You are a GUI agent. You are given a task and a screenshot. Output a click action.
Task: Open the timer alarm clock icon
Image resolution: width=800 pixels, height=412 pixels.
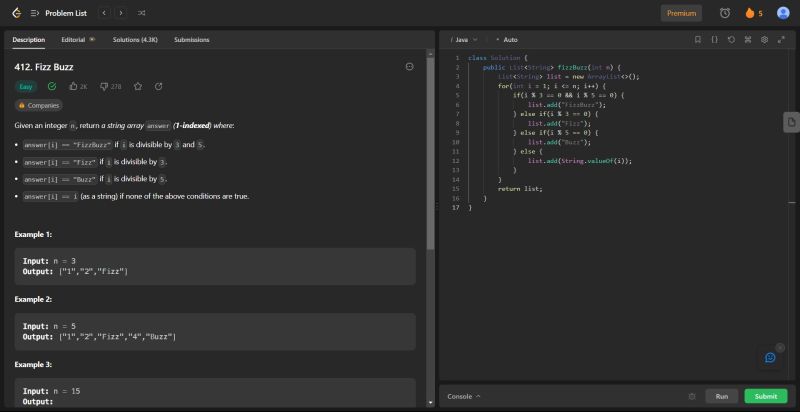pyautogui.click(x=725, y=13)
